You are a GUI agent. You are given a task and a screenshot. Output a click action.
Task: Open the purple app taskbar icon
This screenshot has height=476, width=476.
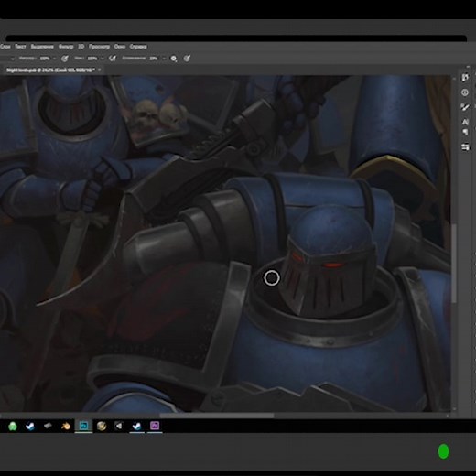click(155, 426)
